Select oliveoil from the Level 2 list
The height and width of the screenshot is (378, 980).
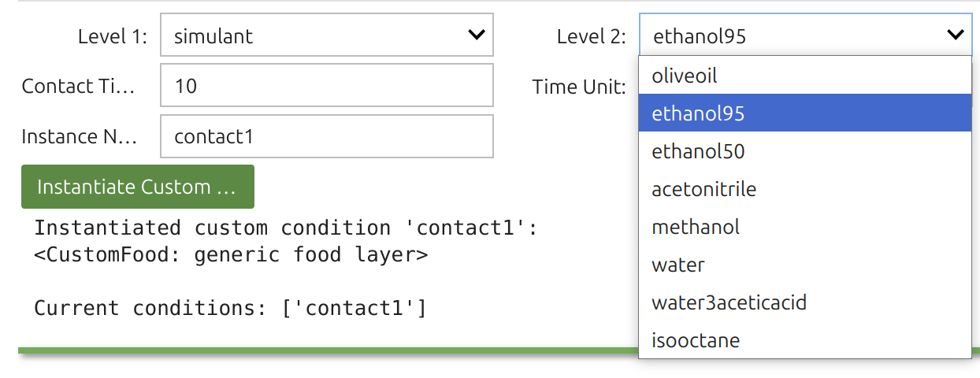tap(804, 76)
